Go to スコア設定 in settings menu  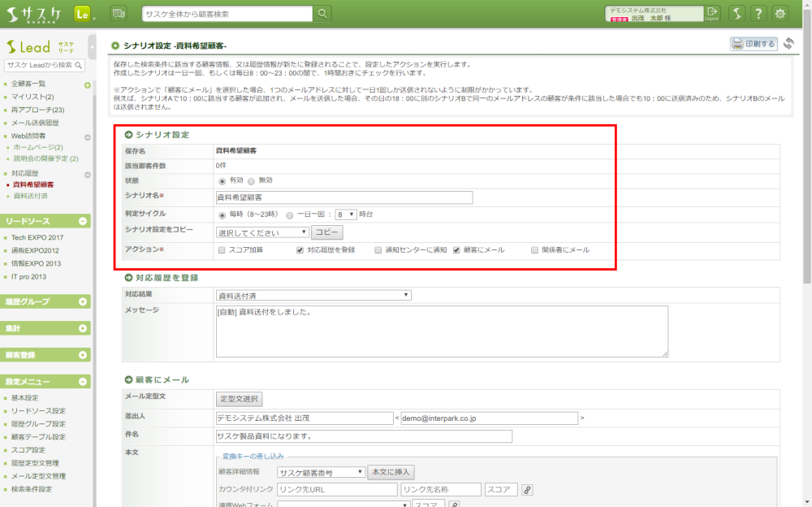(28, 450)
